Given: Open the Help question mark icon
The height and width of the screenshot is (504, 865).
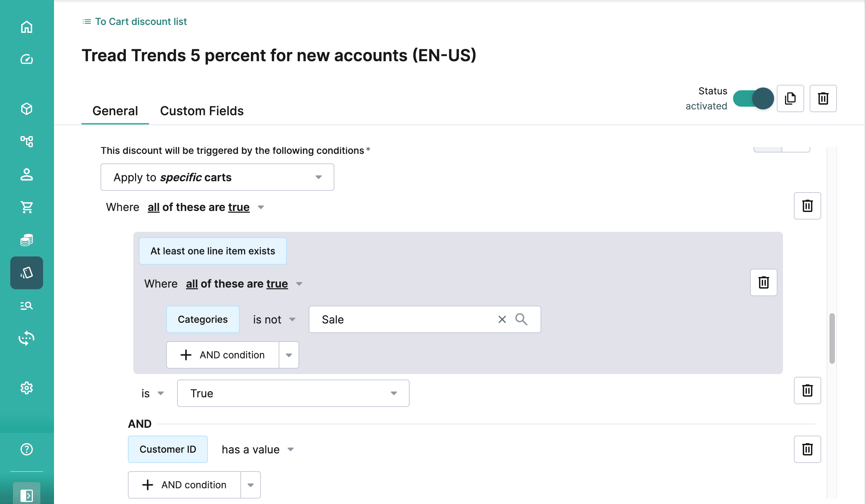Looking at the screenshot, I should tap(26, 449).
